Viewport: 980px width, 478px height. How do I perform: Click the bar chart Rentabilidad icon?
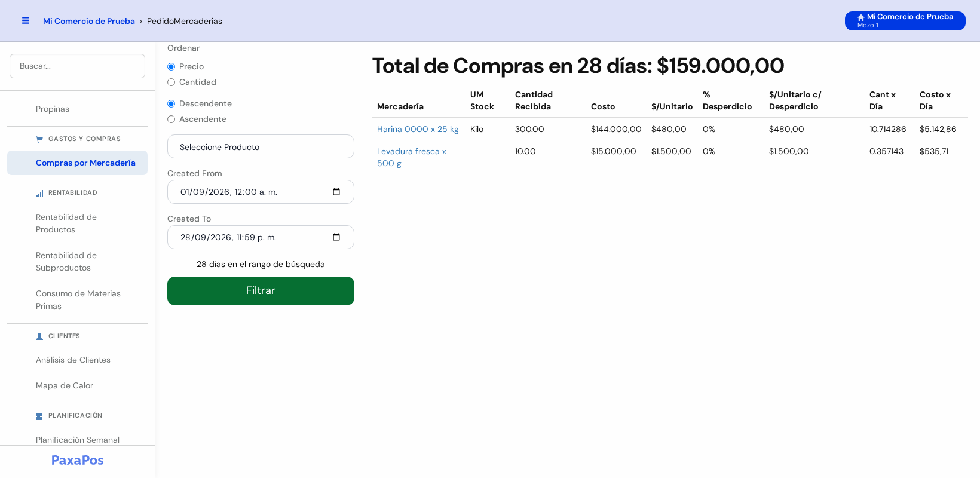pyautogui.click(x=39, y=193)
